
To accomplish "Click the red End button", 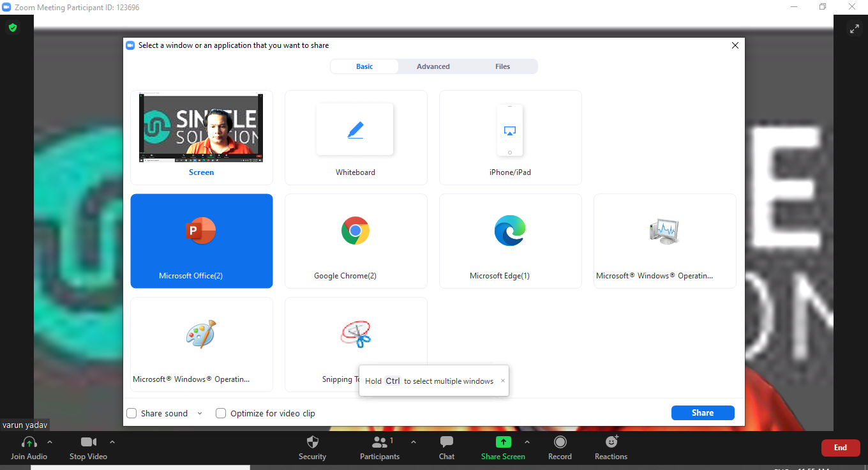I will [x=841, y=448].
